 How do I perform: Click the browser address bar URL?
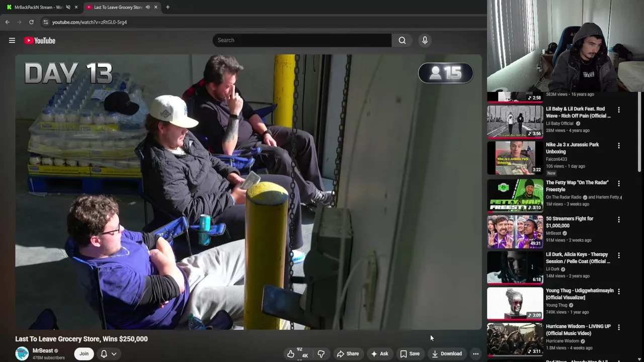90,22
